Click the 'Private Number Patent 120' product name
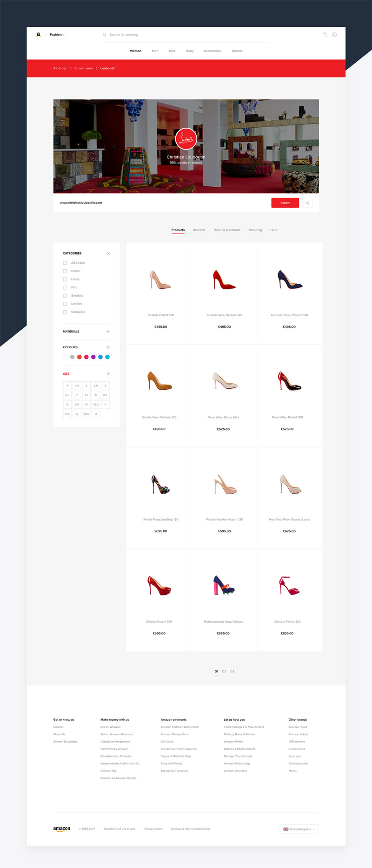This screenshot has height=868, width=372. 225,520
